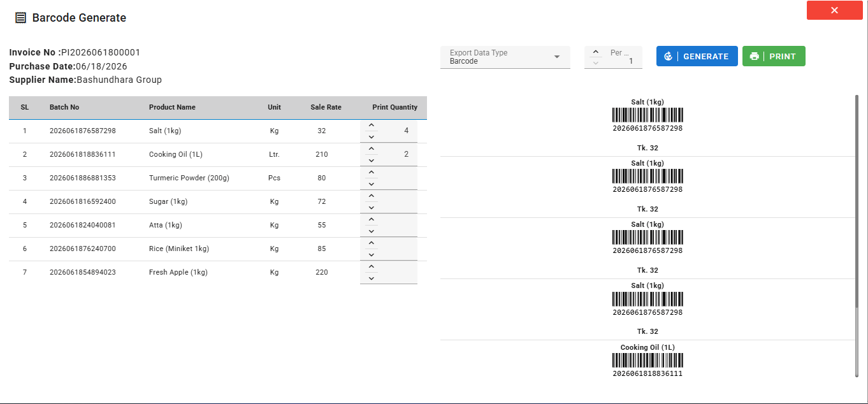This screenshot has width=868, height=404.
Task: Click Atta (1kg) product name
Action: coord(166,225)
